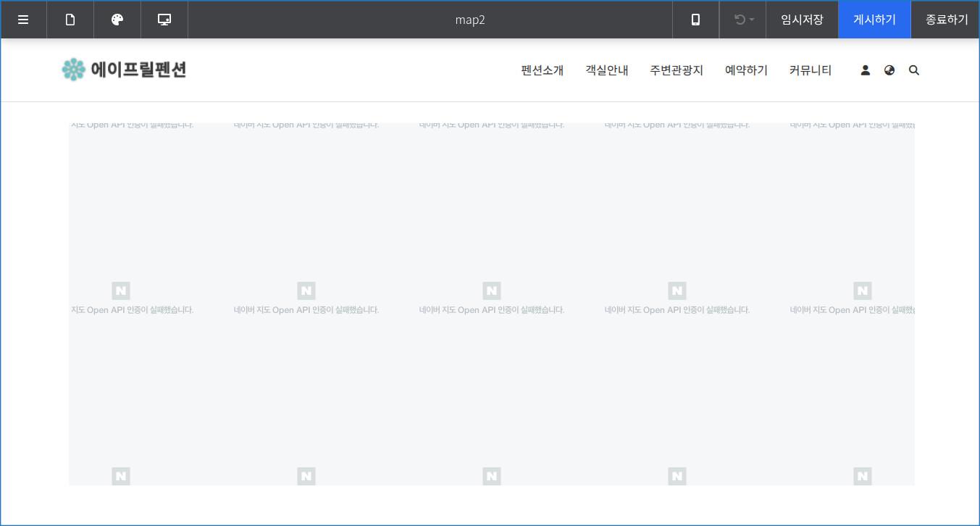The image size is (980, 526).
Task: Click the 임시저장 button
Action: (802, 20)
